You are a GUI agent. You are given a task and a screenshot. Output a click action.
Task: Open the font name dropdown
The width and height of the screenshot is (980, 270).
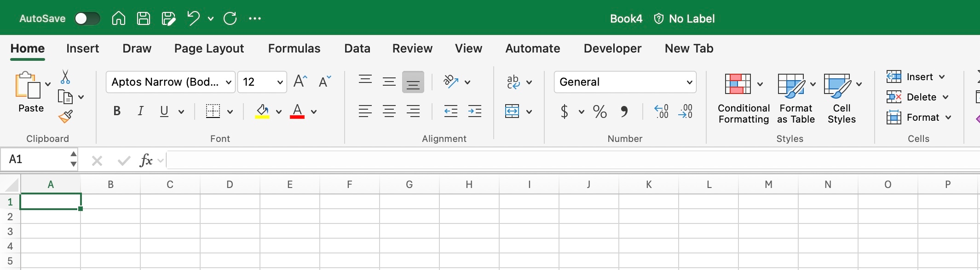pyautogui.click(x=229, y=82)
